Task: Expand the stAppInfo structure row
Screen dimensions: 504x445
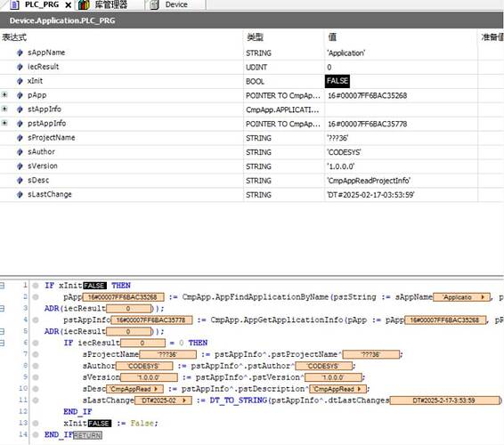Action: point(4,109)
